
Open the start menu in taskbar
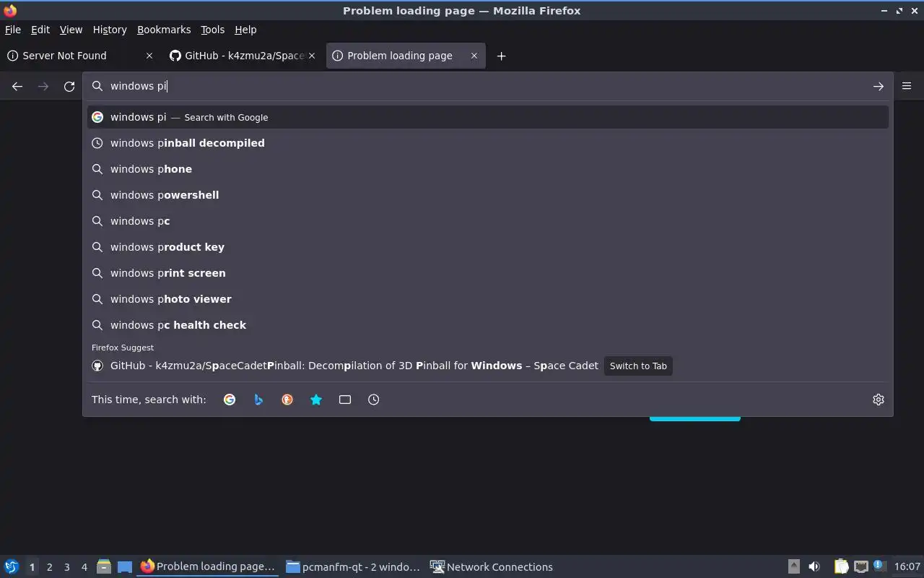point(12,566)
